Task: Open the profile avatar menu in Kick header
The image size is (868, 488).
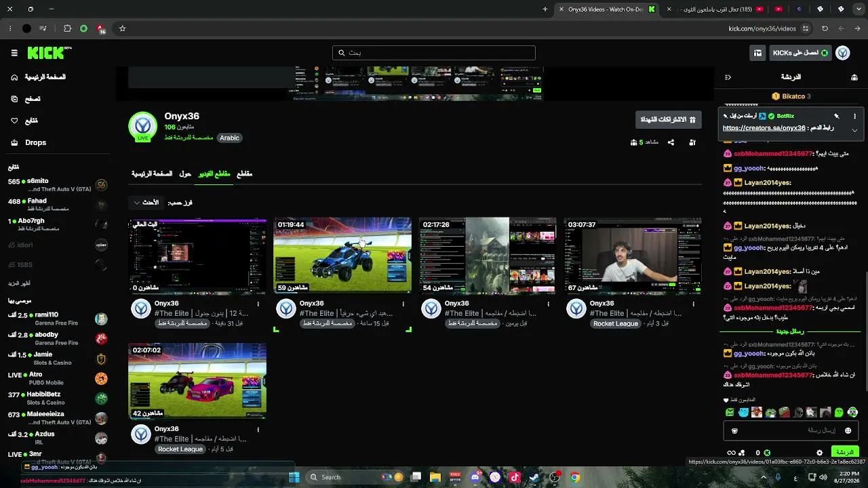Action: coord(843,53)
